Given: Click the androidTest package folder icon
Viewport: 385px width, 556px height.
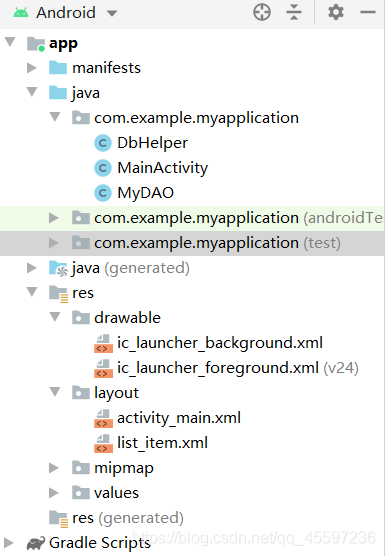Looking at the screenshot, I should pyautogui.click(x=81, y=217).
